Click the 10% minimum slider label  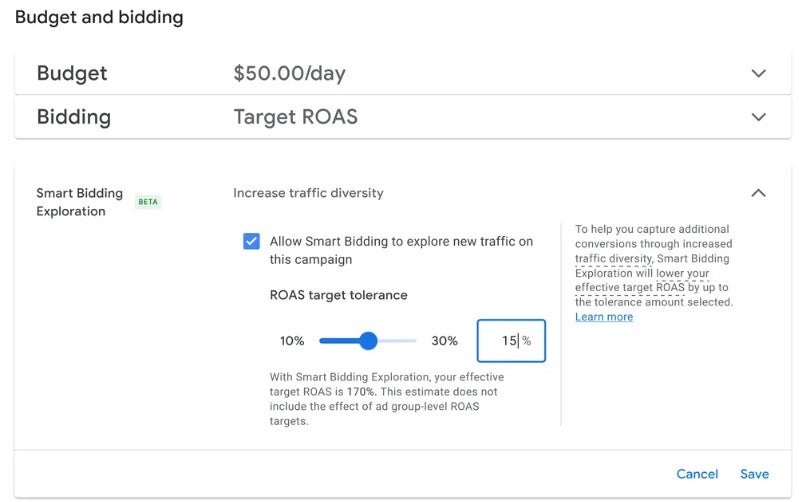coord(292,341)
